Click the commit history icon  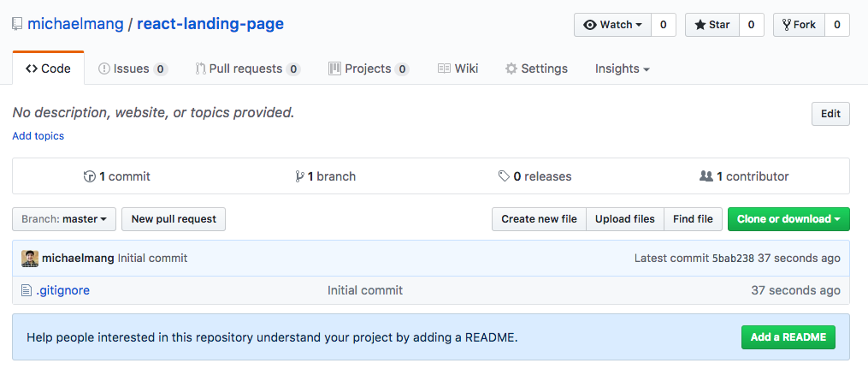pyautogui.click(x=89, y=176)
